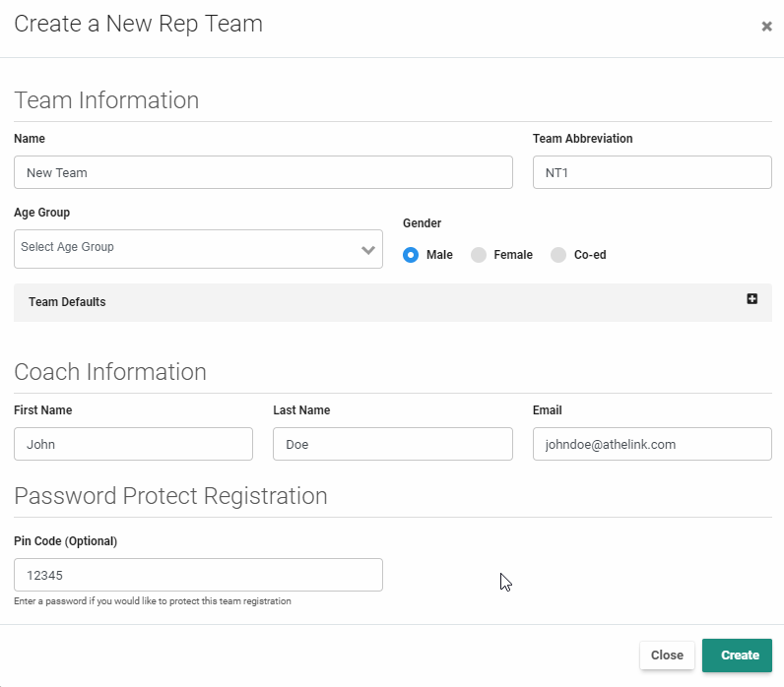Click the coach Last Name field
Screen dimensions: 784x687
pyautogui.click(x=392, y=444)
